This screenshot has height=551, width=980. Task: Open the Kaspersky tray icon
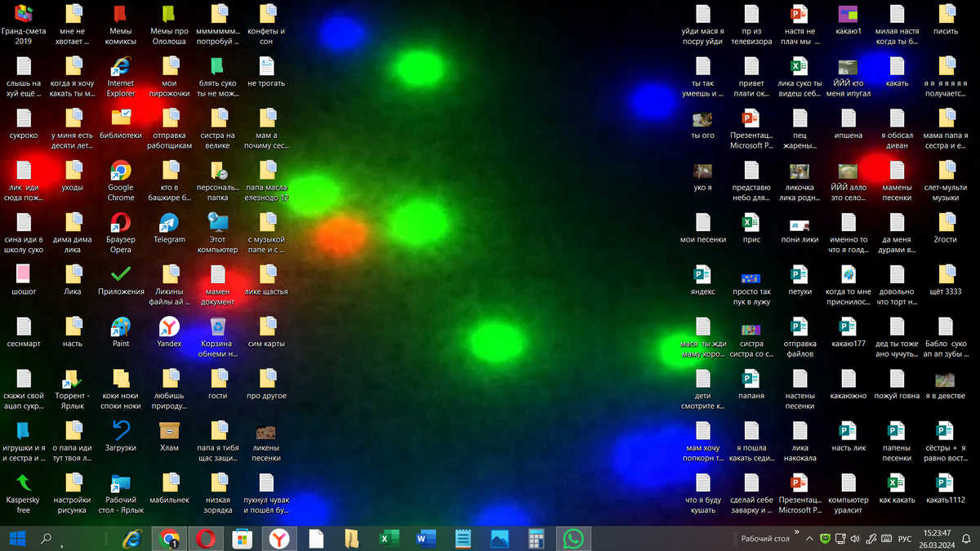pos(825,539)
